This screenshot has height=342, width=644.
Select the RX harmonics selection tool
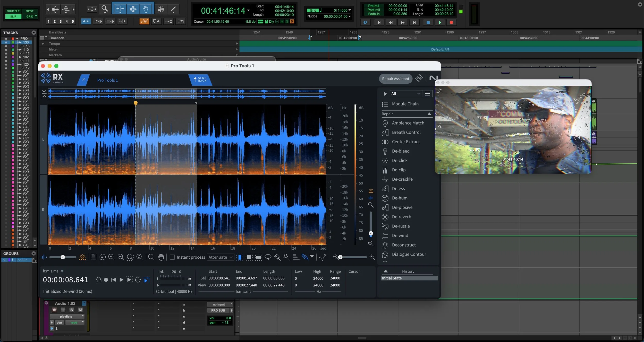[296, 257]
